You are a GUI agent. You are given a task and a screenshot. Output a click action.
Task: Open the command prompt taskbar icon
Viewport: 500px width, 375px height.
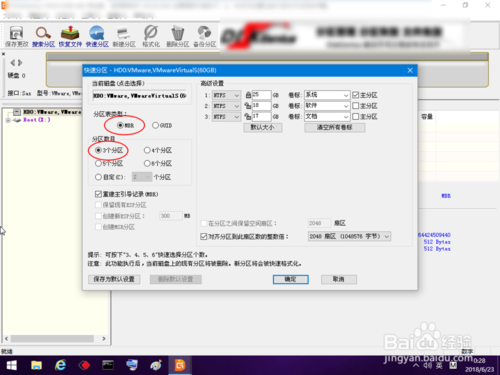[x=108, y=365]
